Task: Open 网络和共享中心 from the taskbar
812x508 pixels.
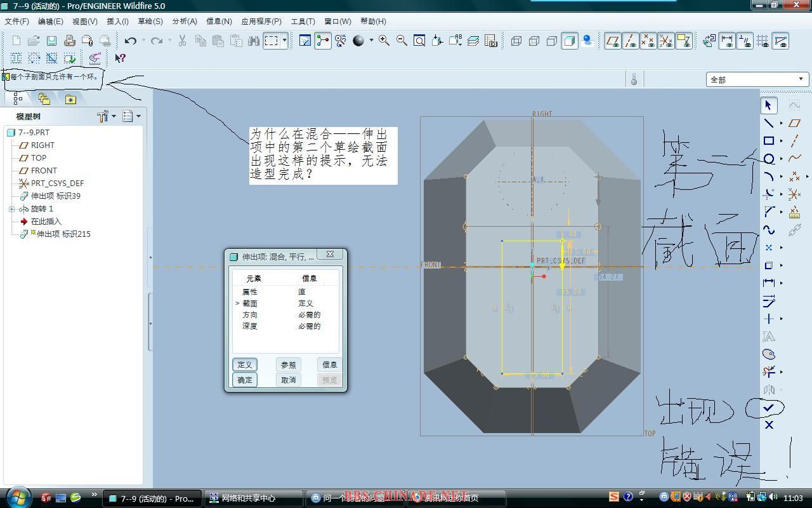Action: 254,498
